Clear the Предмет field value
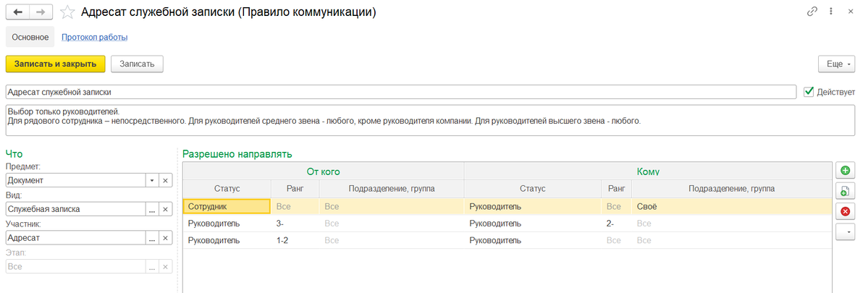868x293 pixels. pos(165,181)
